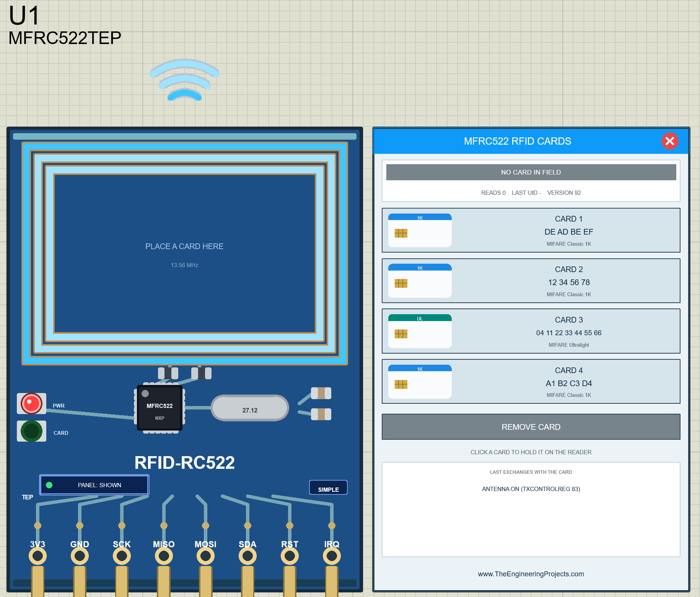Click the TEP label on the board
This screenshot has height=597, width=700.
[27, 497]
